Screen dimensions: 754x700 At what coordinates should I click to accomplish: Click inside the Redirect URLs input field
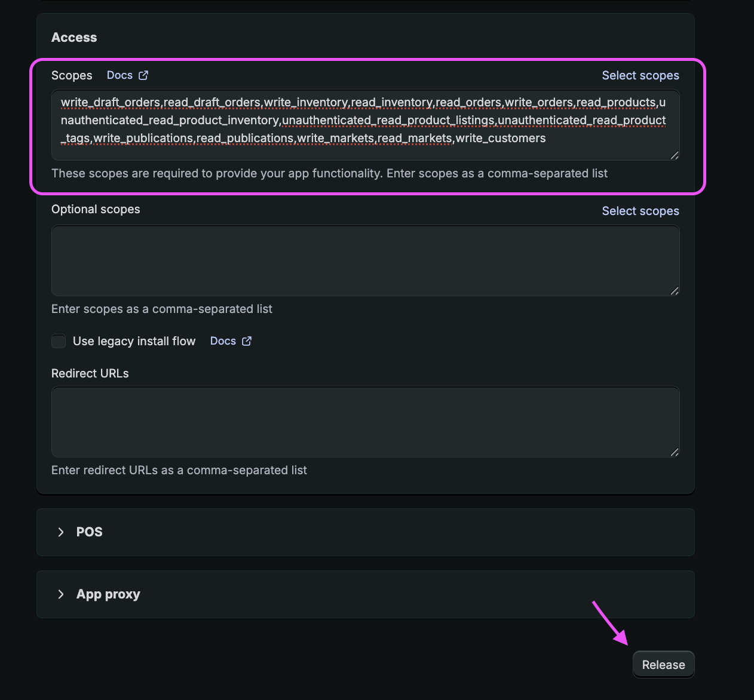(x=365, y=422)
